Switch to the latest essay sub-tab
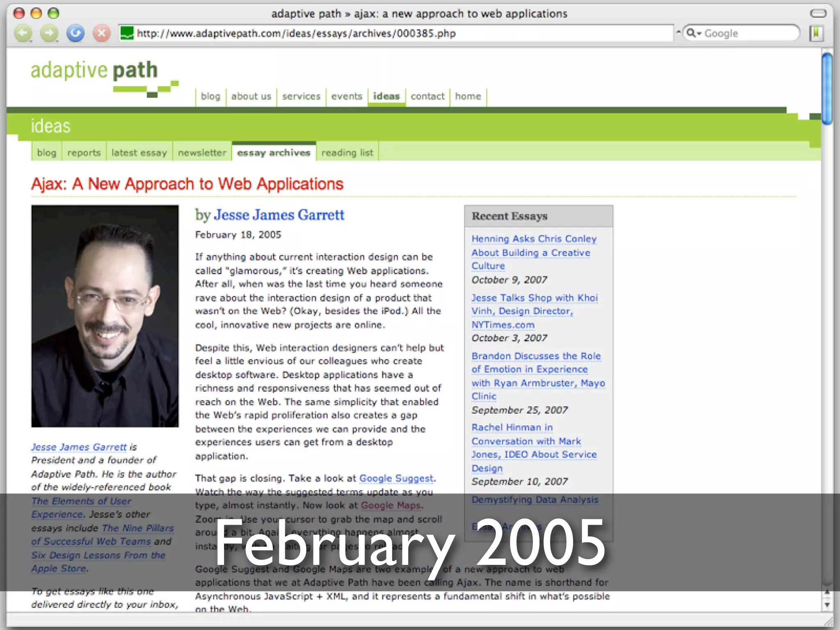 pyautogui.click(x=139, y=153)
